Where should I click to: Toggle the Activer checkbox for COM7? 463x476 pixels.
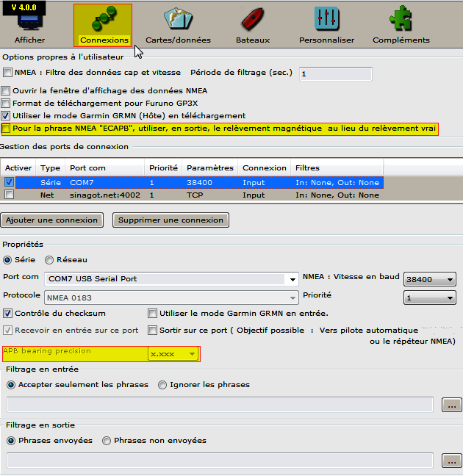(x=9, y=182)
